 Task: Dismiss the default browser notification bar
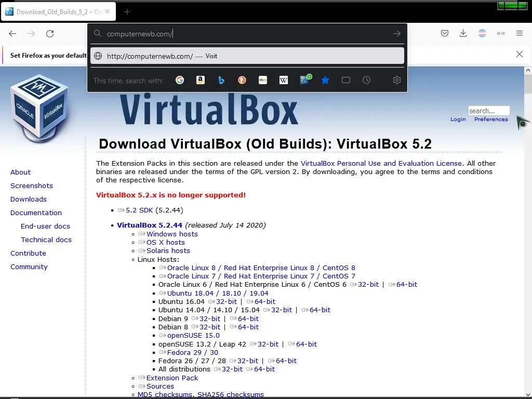[x=519, y=54]
